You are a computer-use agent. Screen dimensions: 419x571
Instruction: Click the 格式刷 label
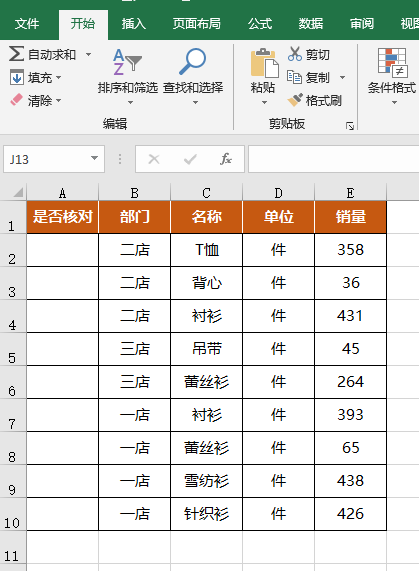pyautogui.click(x=324, y=101)
